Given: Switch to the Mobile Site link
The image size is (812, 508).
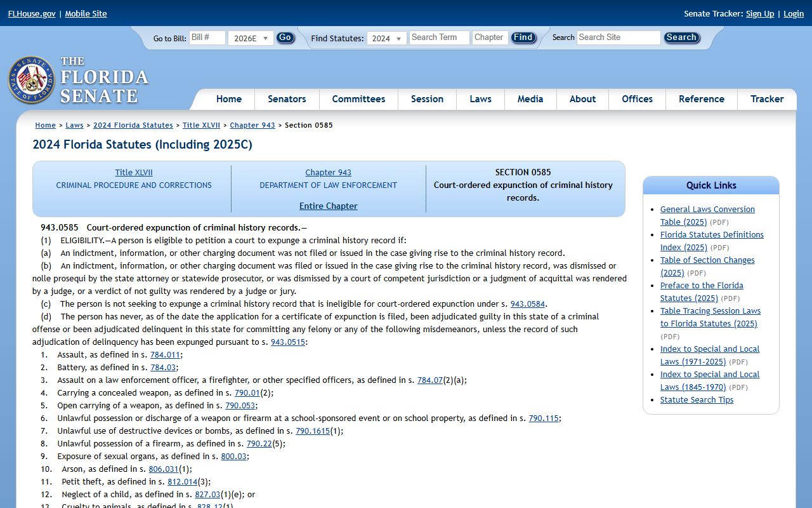Looking at the screenshot, I should [x=86, y=13].
